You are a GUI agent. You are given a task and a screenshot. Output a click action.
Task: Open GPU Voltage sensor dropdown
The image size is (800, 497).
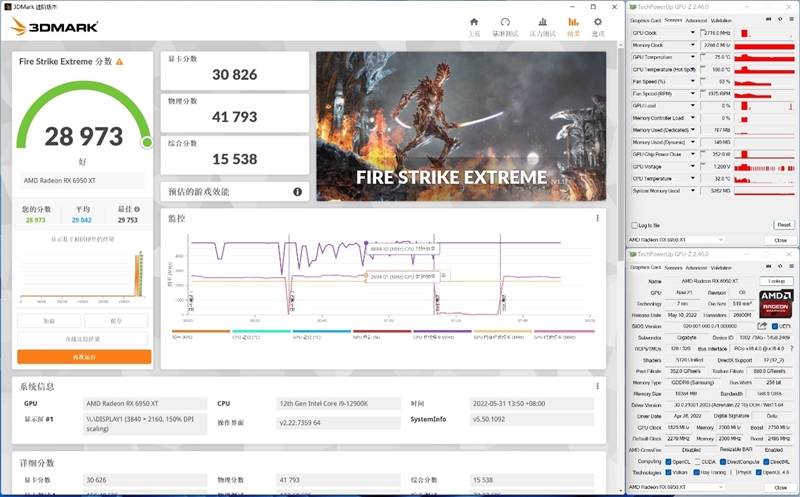692,166
